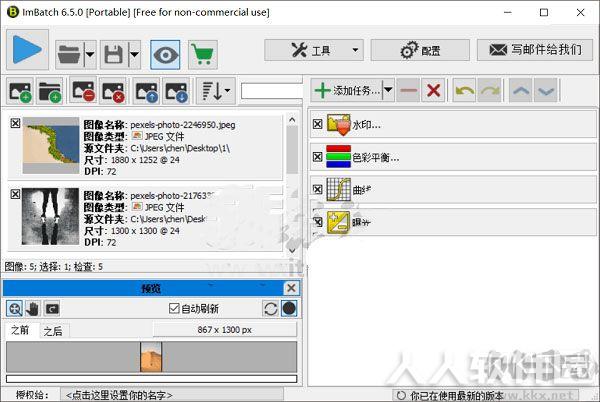Move image up blue arrow icon

pos(146,91)
